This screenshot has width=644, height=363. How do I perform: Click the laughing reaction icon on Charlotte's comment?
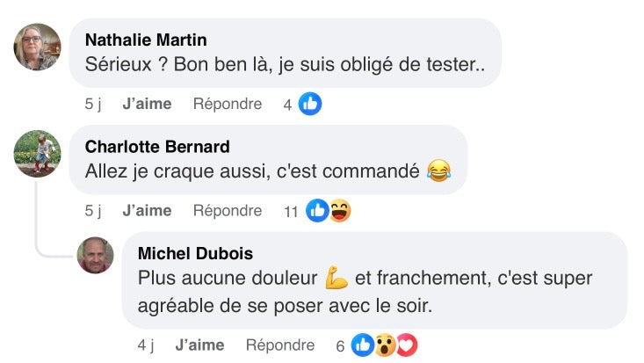click(339, 210)
